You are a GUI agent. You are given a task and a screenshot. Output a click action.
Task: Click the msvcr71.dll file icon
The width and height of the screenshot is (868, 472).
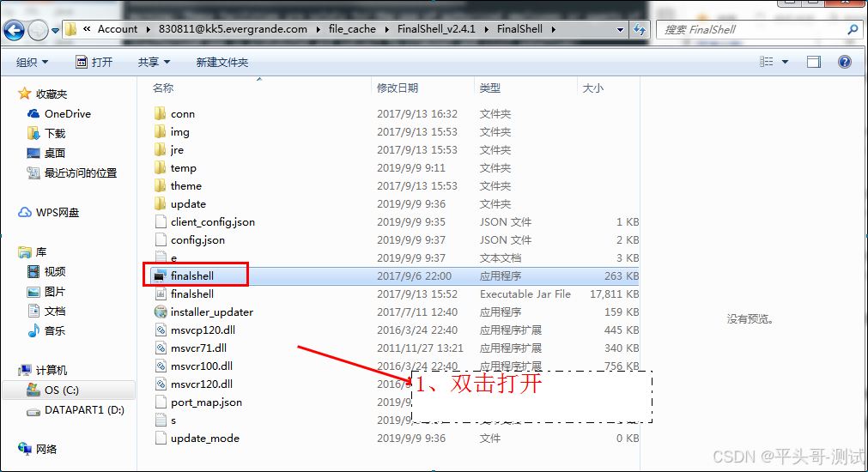pos(161,348)
